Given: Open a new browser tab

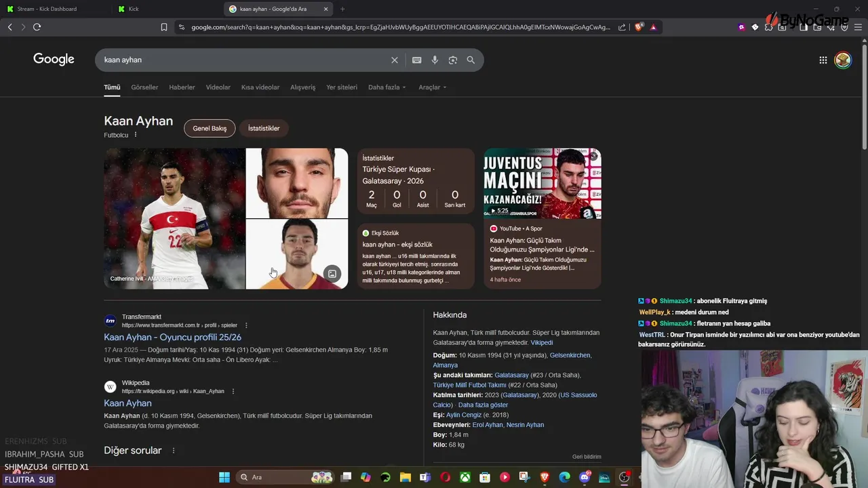Looking at the screenshot, I should 342,9.
